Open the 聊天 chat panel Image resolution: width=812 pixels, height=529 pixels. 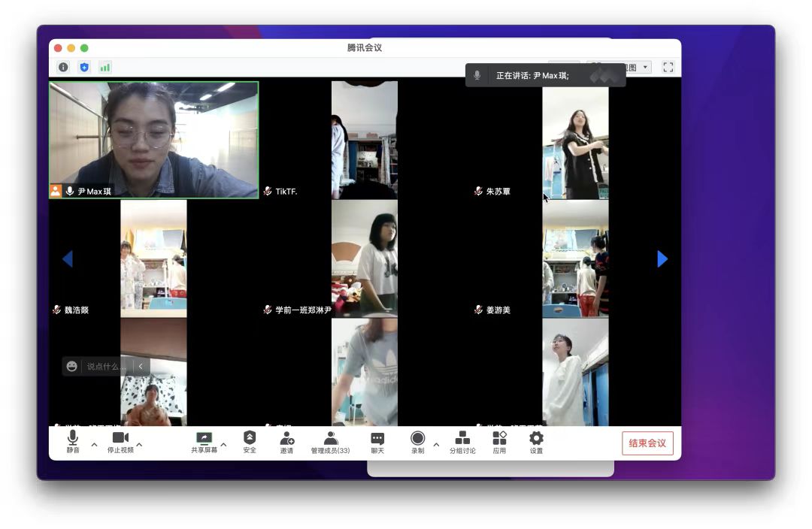pos(377,442)
